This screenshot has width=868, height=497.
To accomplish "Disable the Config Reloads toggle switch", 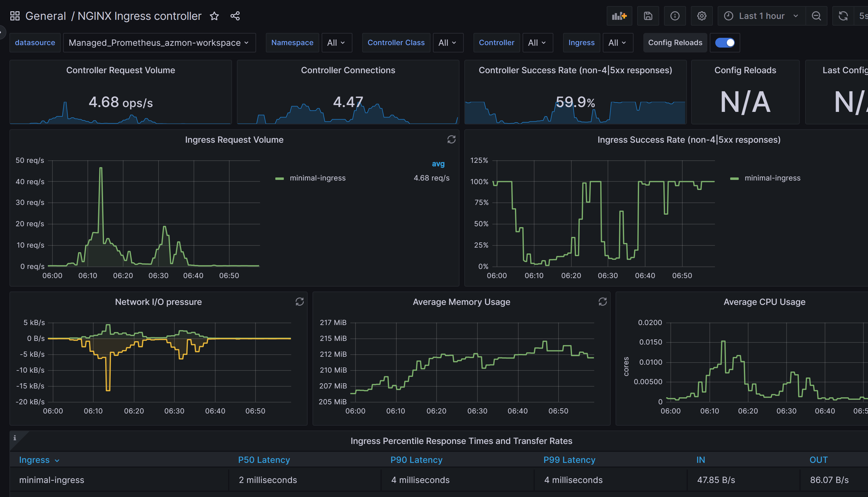I will click(725, 42).
